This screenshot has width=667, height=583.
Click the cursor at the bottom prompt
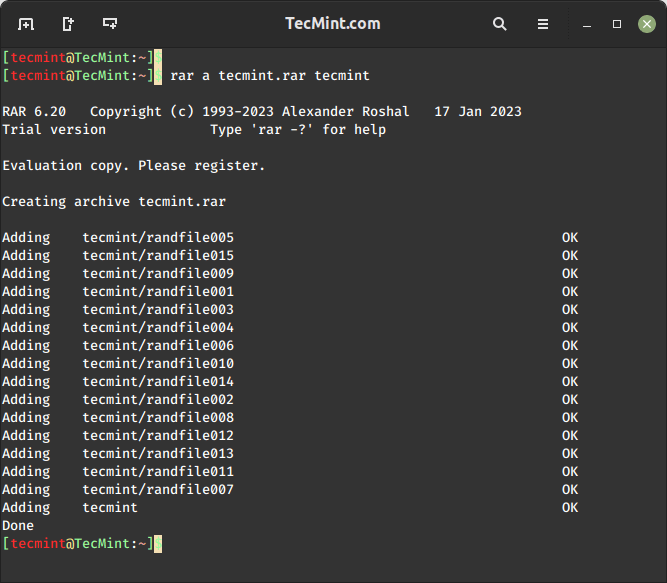[x=158, y=544]
